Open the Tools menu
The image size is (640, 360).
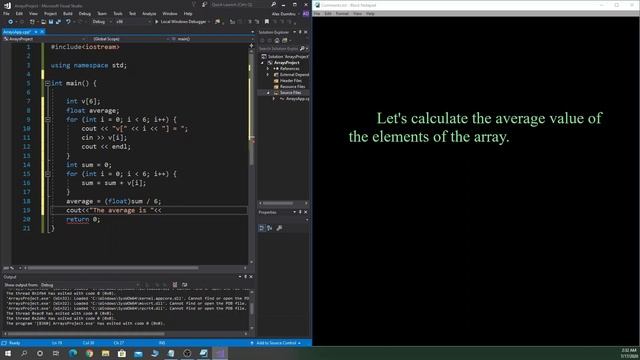pos(118,13)
